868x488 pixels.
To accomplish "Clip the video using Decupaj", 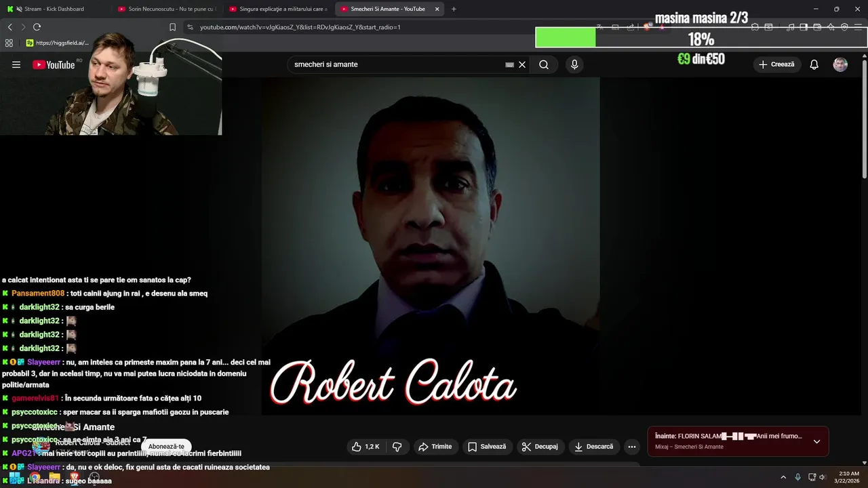I will 540,447.
